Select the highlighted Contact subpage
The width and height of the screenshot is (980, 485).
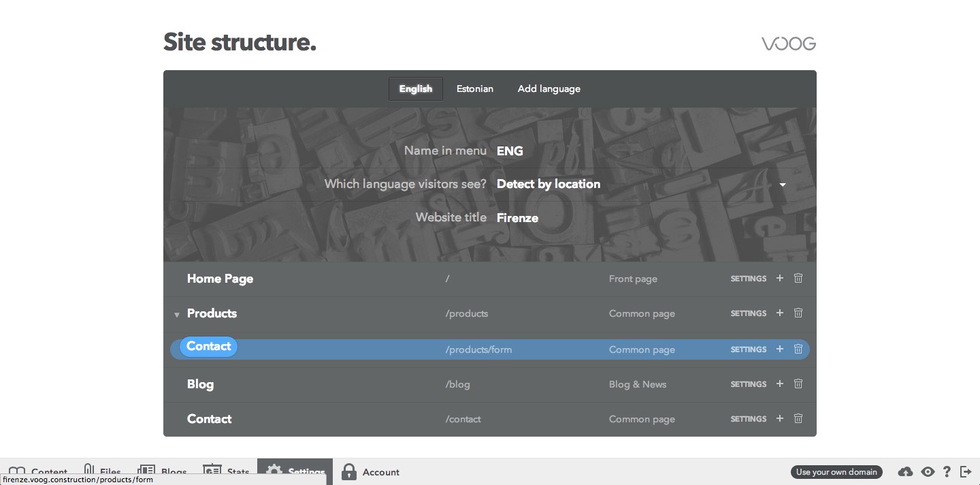tap(208, 346)
